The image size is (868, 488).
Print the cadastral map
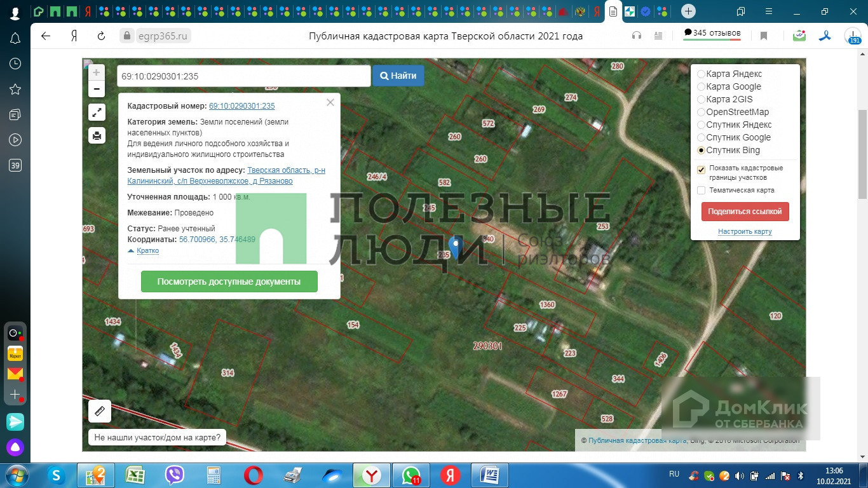pyautogui.click(x=97, y=135)
